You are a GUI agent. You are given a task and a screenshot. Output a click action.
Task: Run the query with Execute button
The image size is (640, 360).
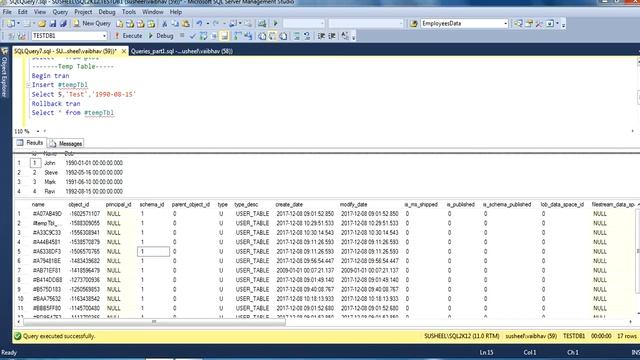click(x=128, y=36)
